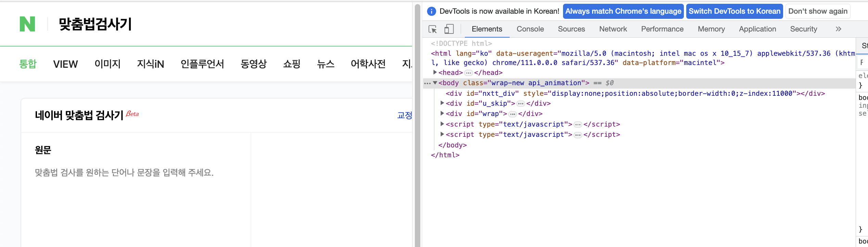
Task: Toggle the device toolbar icon
Action: point(449,29)
